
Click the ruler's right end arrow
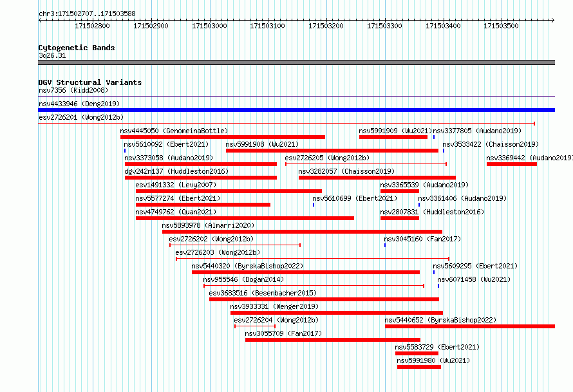[553, 20]
